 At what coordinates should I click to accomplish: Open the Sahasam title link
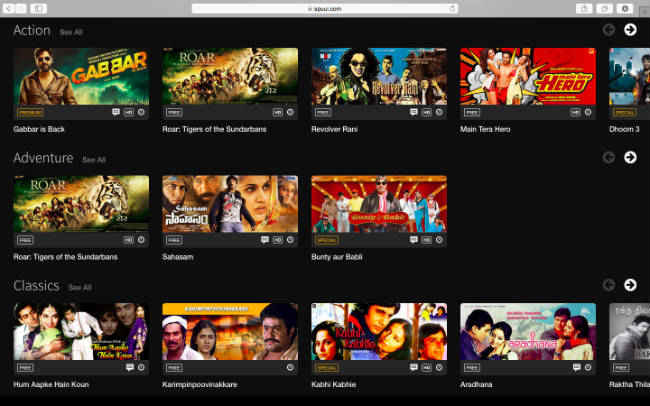tap(178, 257)
